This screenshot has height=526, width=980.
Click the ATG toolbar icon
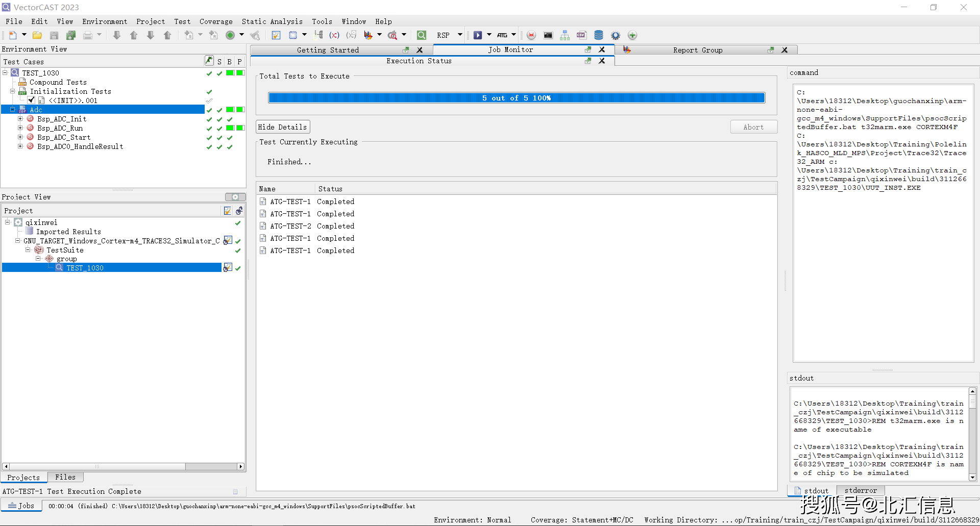pos(502,35)
